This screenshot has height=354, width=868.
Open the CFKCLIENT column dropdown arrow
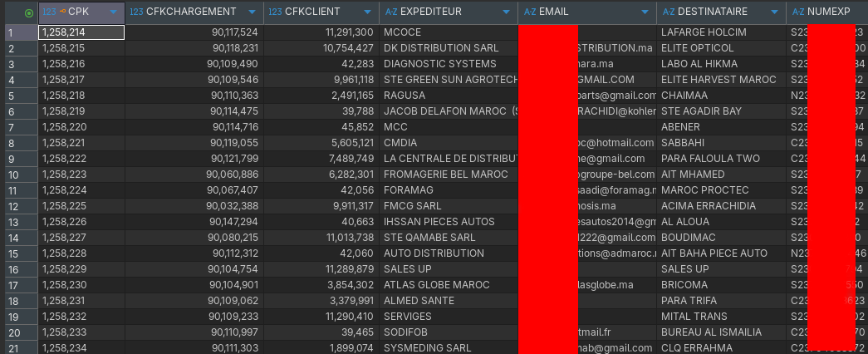368,12
